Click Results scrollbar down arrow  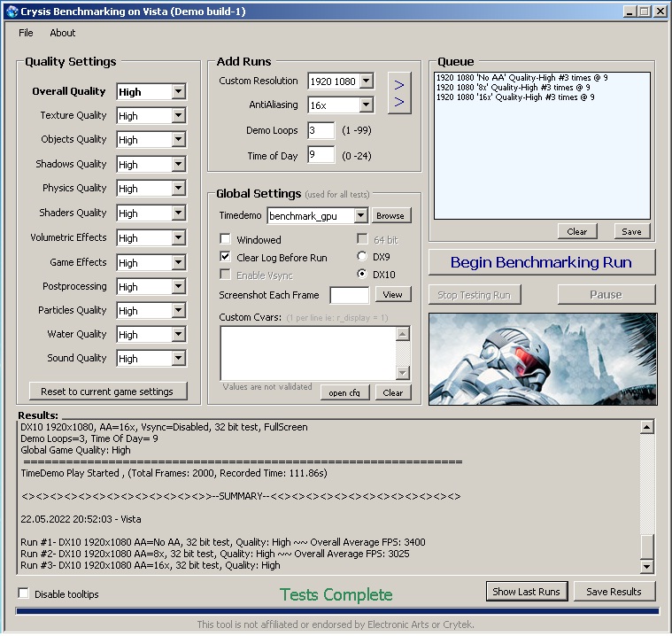coord(647,567)
